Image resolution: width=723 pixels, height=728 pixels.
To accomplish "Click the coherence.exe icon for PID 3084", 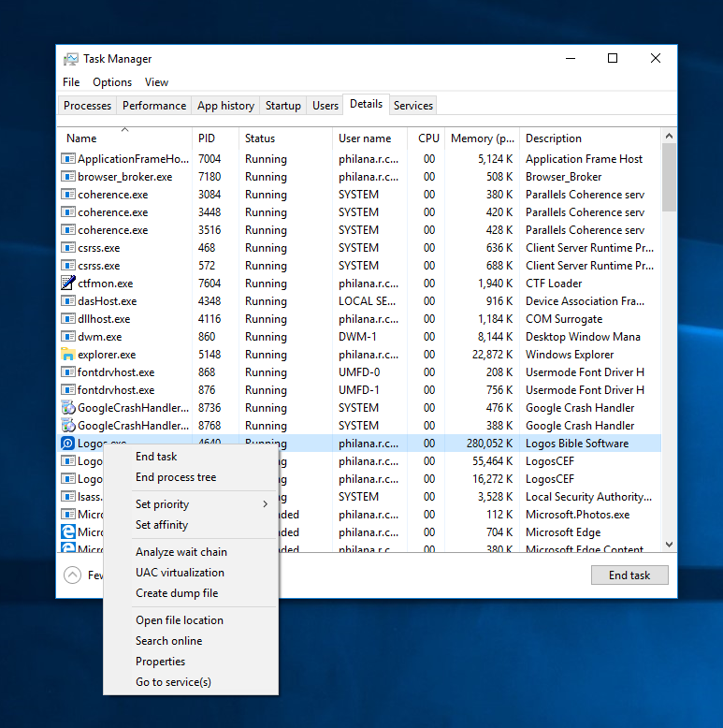I will click(x=68, y=194).
